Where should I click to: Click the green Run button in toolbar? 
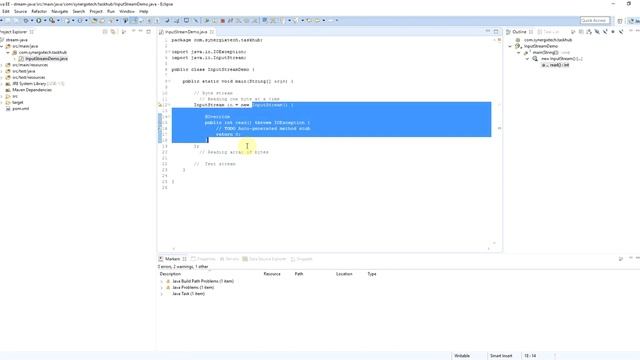click(x=39, y=20)
